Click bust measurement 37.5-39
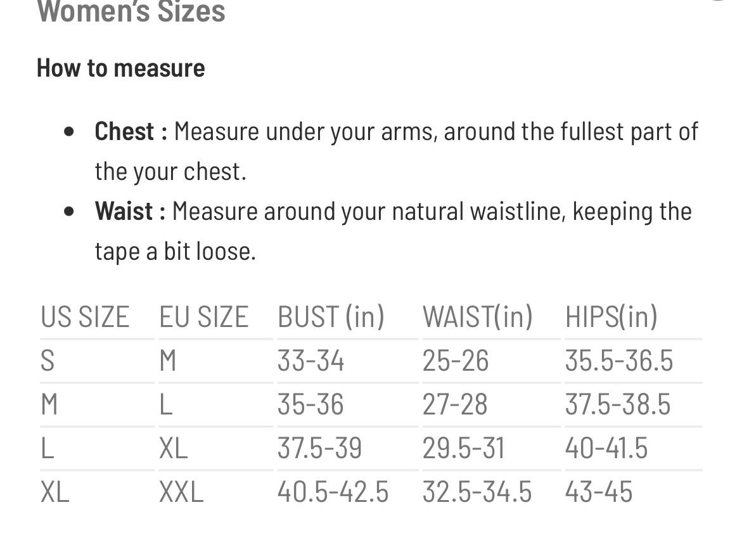This screenshot has width=756, height=533. (x=319, y=448)
